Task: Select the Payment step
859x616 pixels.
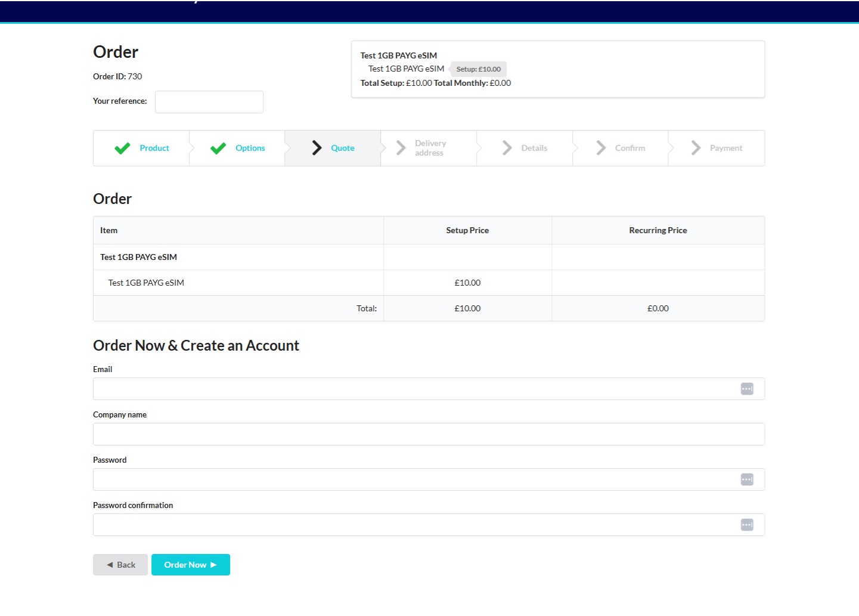Action: click(717, 148)
